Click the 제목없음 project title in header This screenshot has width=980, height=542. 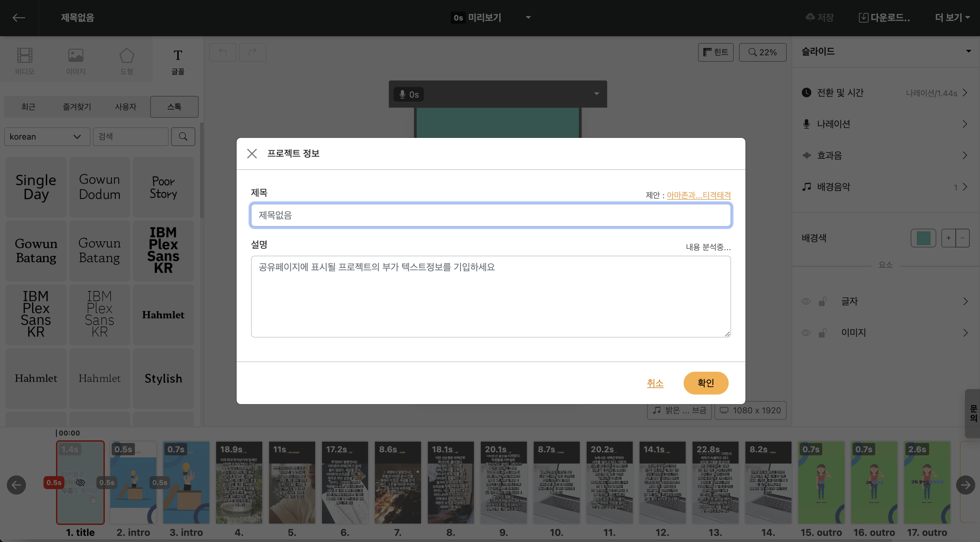point(77,17)
